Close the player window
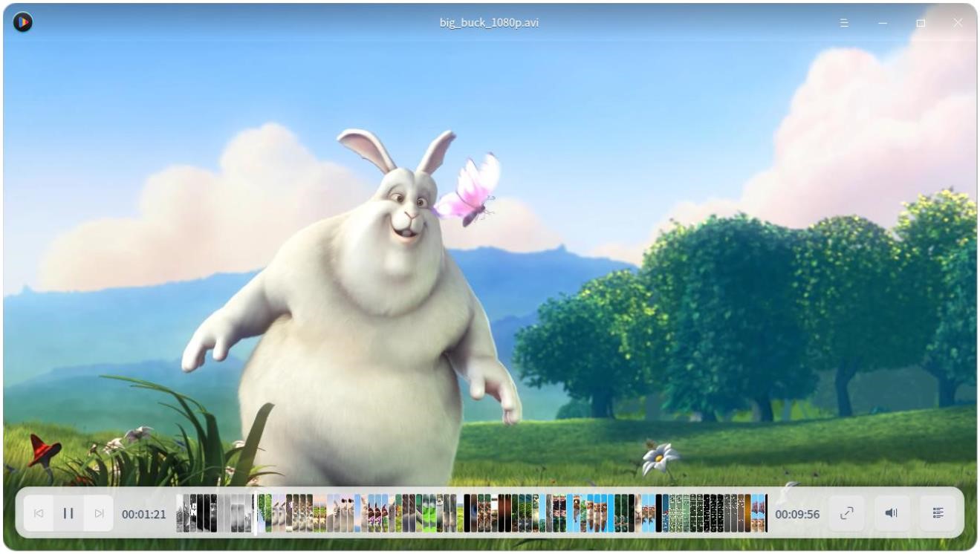The image size is (980, 554). pyautogui.click(x=958, y=23)
